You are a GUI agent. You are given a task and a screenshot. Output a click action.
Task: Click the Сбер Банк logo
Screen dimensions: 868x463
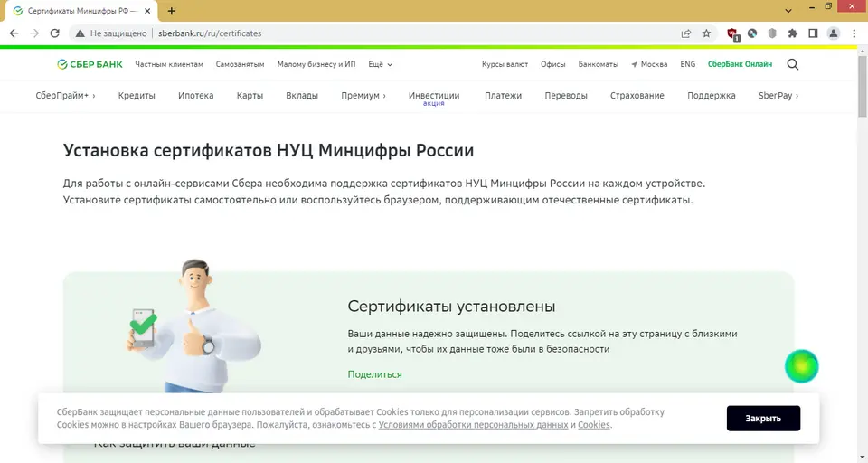[90, 64]
